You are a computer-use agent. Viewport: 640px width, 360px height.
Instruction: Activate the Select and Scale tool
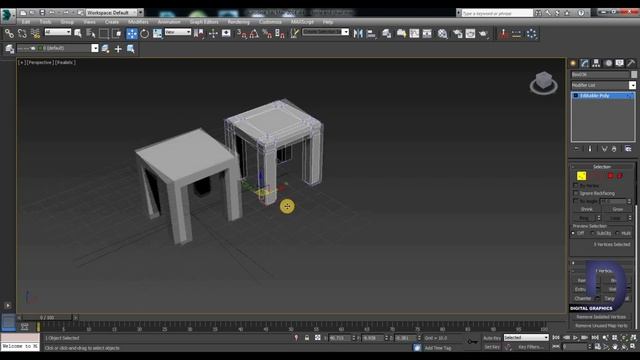pyautogui.click(x=157, y=33)
